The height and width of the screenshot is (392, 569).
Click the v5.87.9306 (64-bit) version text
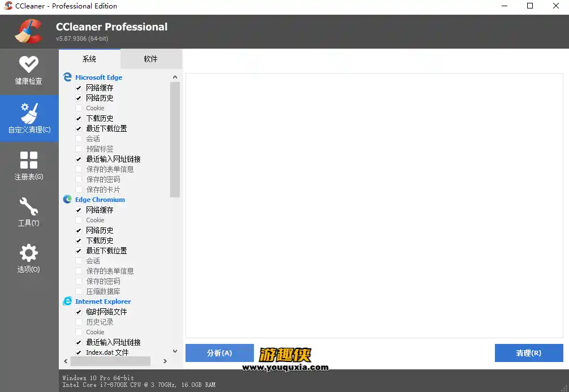pyautogui.click(x=82, y=38)
